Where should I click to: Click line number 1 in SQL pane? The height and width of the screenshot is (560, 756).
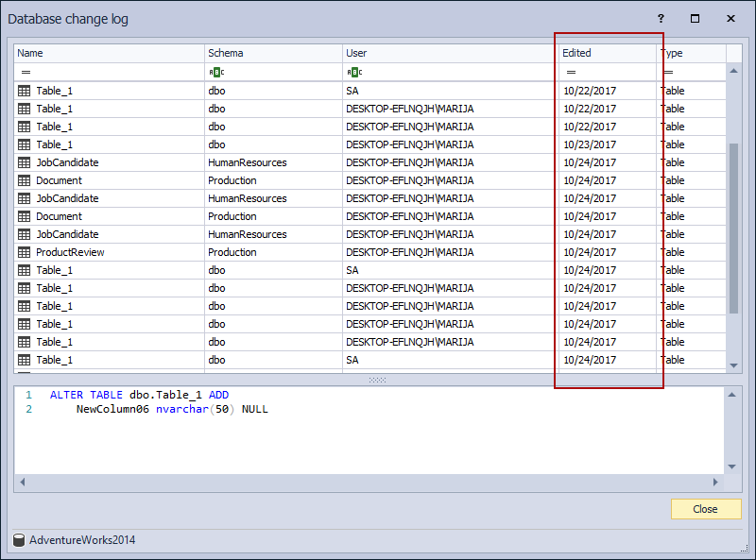click(29, 395)
